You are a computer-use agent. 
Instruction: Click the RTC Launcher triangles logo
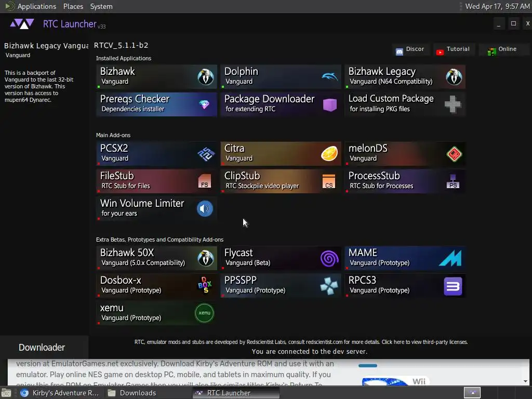pyautogui.click(x=22, y=24)
